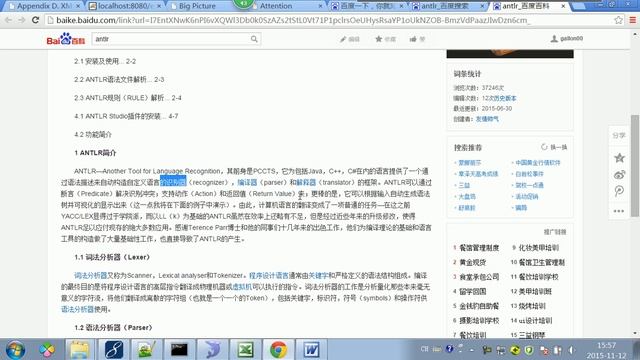
Task: Open the 解释器 (translator) link in the intro
Action: (x=306, y=182)
